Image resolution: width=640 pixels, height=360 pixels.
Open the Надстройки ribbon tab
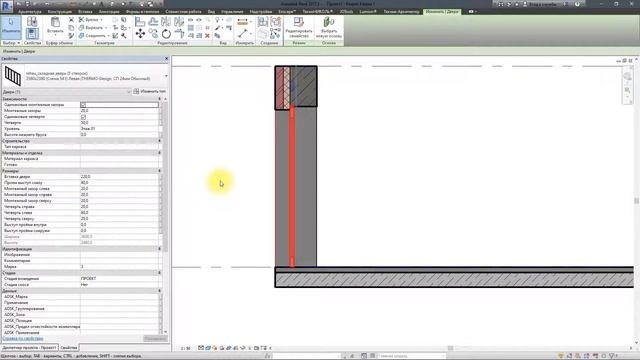point(261,12)
